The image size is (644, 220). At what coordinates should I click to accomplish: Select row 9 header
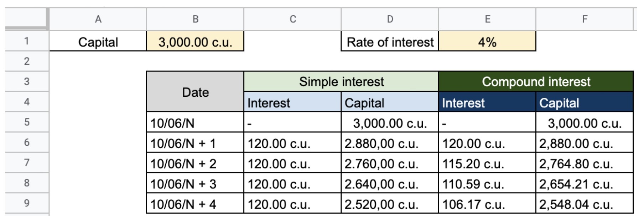tap(27, 203)
